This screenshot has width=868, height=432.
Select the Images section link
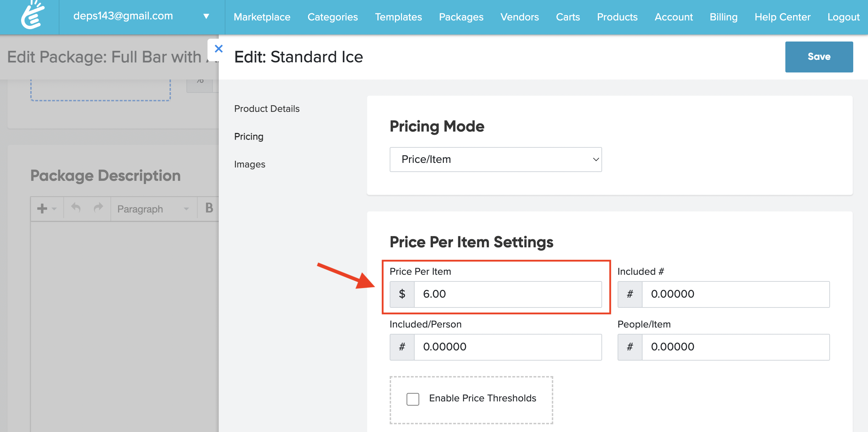[250, 164]
